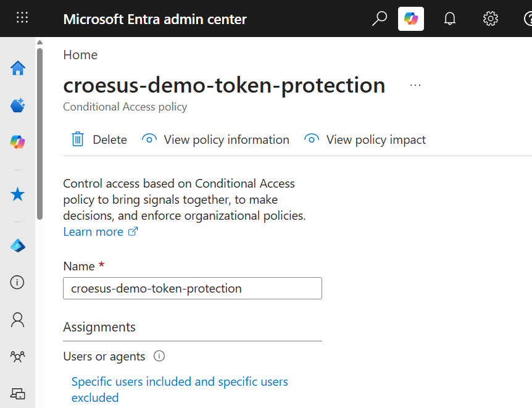Click the Delete button
532x408 pixels.
[x=99, y=139]
